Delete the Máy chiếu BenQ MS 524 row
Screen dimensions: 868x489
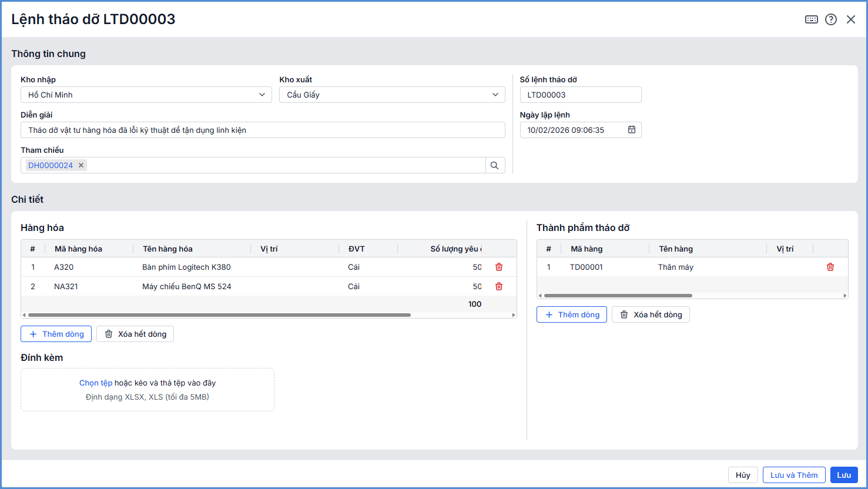point(499,286)
